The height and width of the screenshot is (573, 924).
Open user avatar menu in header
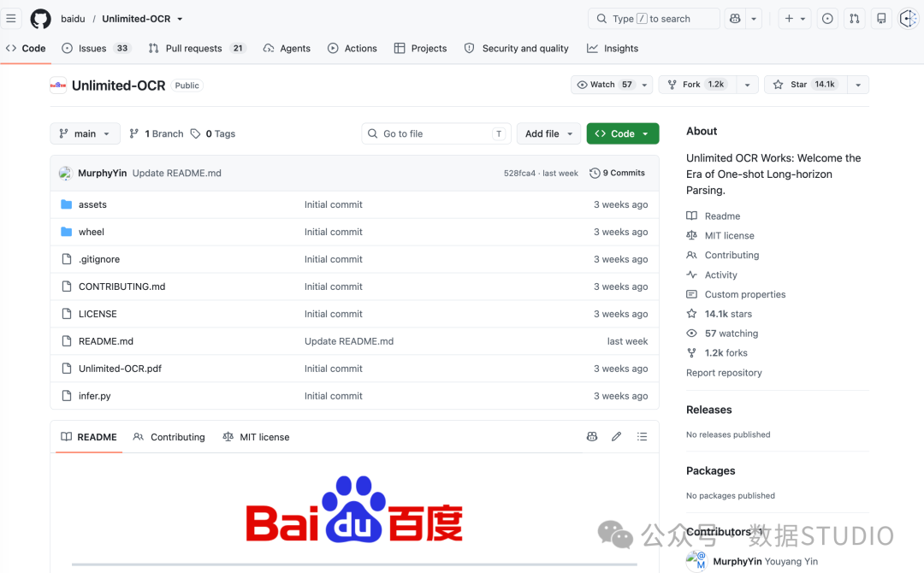click(x=908, y=19)
